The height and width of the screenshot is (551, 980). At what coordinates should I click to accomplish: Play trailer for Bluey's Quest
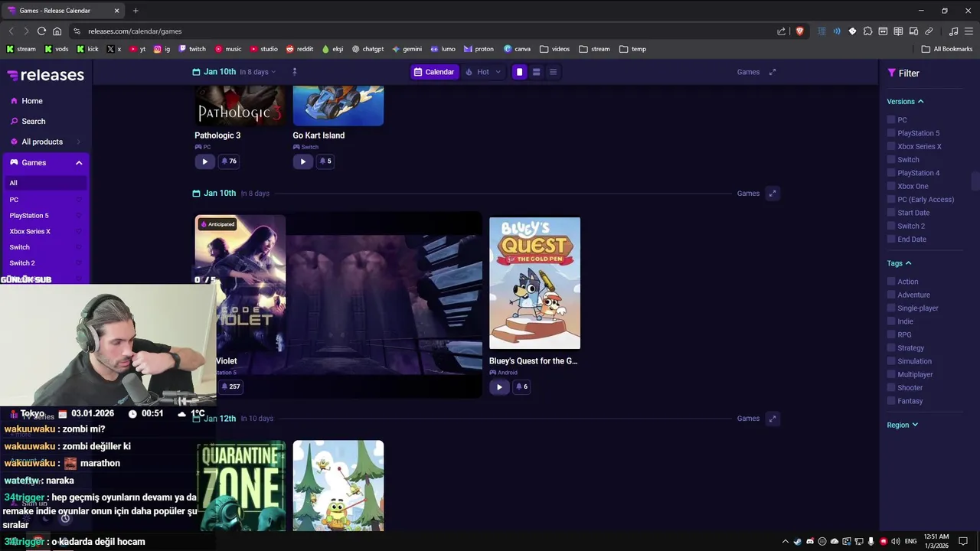499,387
